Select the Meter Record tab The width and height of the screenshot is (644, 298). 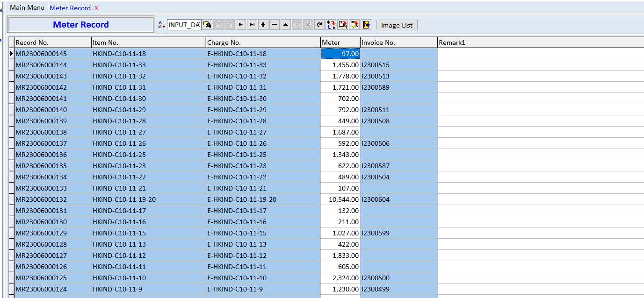coord(70,8)
